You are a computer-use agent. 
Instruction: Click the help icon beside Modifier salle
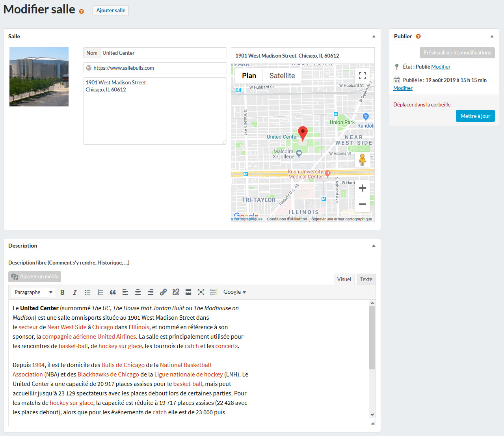pos(82,11)
